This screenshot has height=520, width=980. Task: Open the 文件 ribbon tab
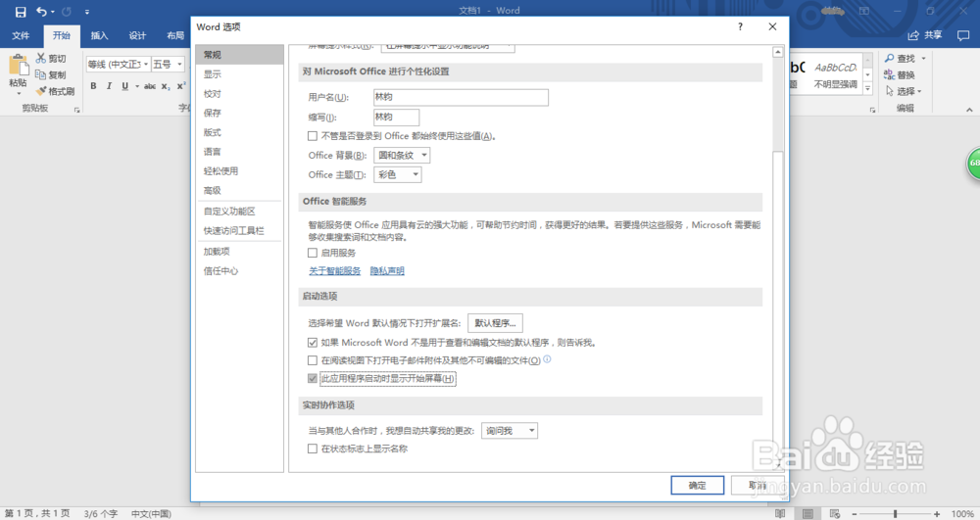(21, 35)
